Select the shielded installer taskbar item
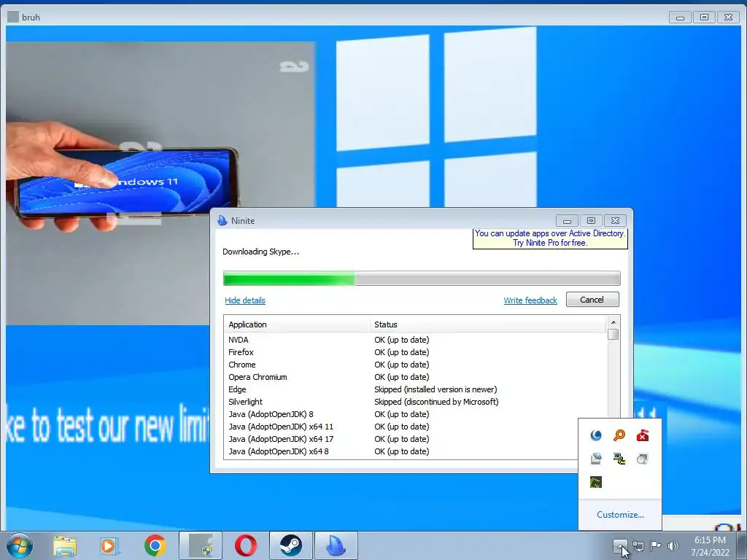 pos(201,545)
